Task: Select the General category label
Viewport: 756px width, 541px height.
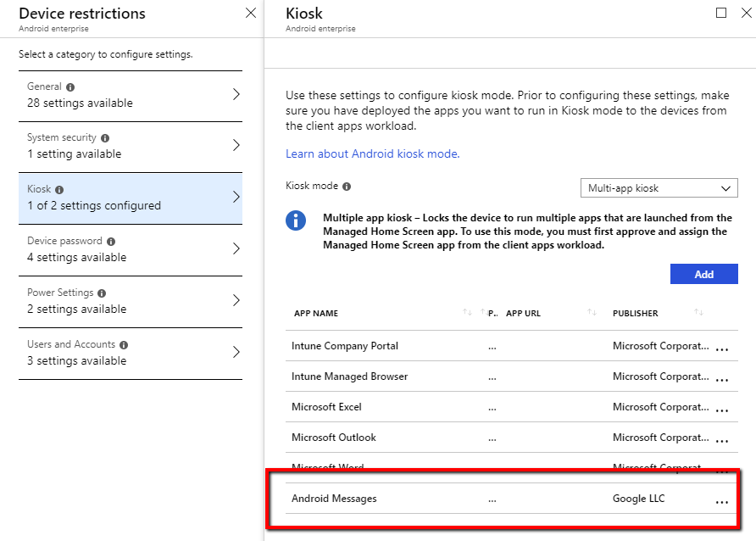Action: (x=44, y=86)
